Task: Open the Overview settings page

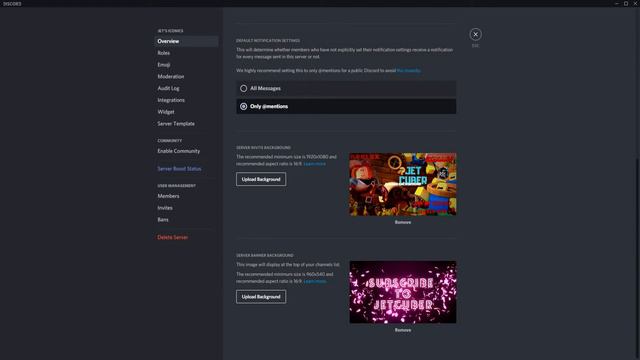Action: pyautogui.click(x=186, y=41)
